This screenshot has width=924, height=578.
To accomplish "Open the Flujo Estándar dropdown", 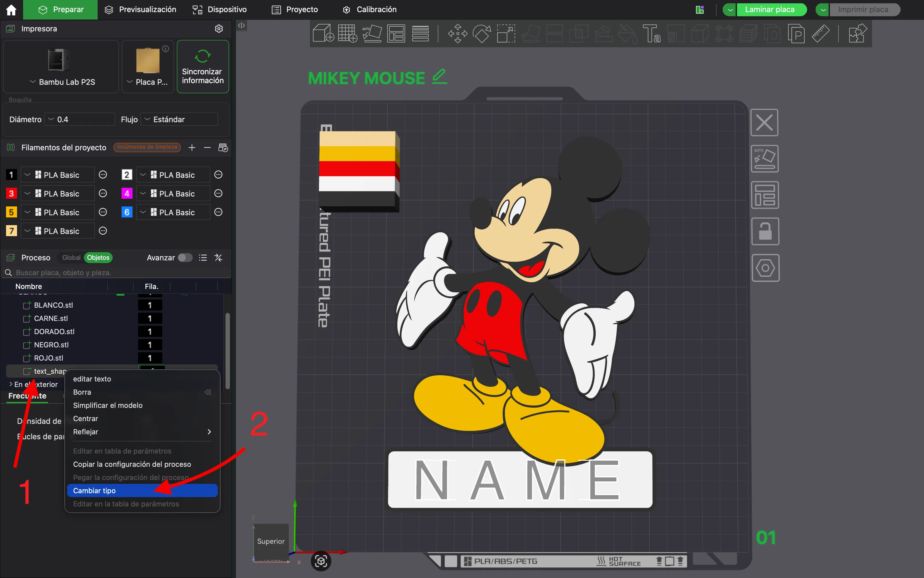I will coord(179,119).
